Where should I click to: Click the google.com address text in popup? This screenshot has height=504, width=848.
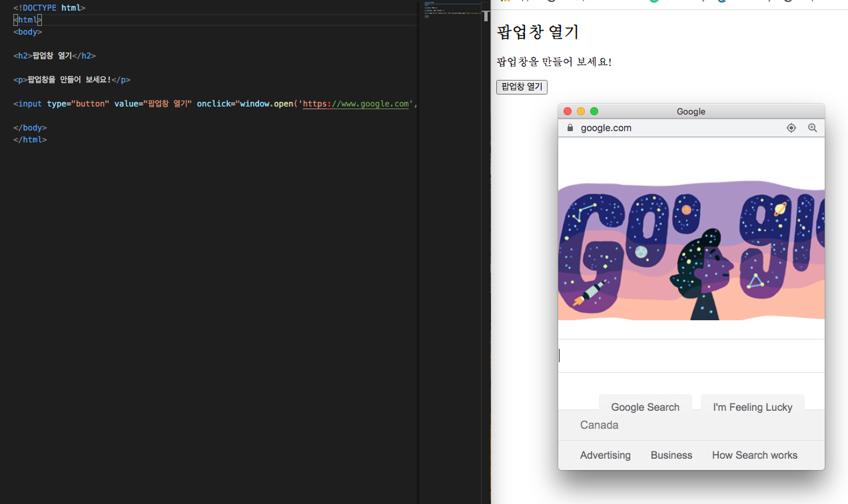[606, 128]
